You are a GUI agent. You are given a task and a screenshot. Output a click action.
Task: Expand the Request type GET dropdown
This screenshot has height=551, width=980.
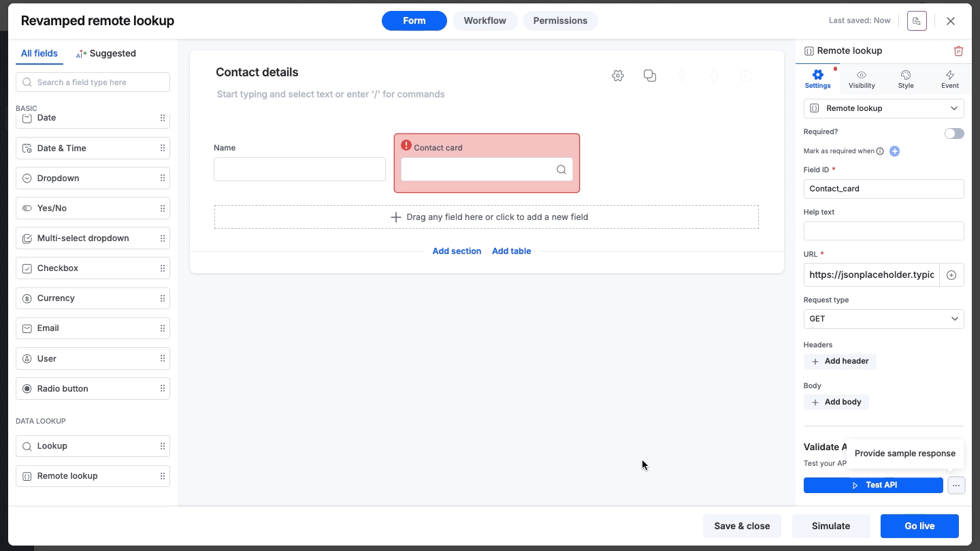coord(883,319)
